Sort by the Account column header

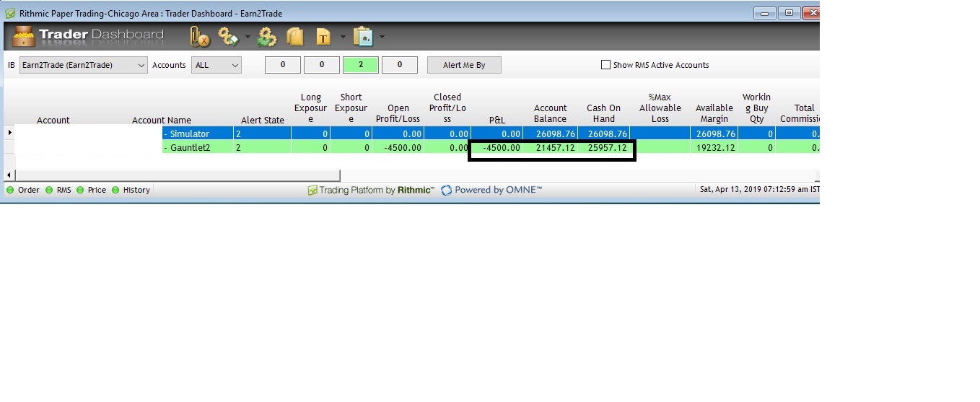pos(53,120)
